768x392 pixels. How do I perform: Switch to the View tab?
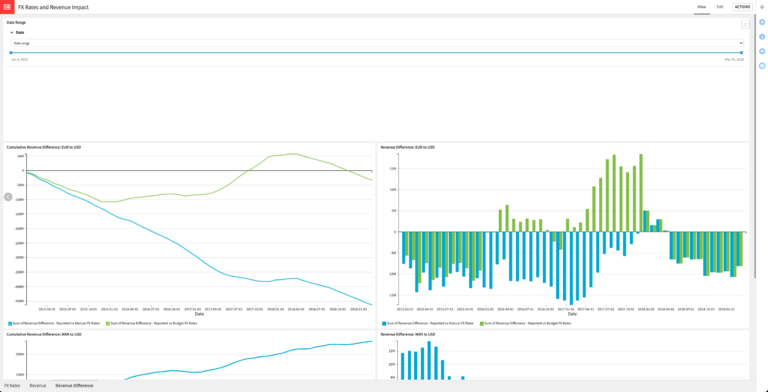point(701,7)
